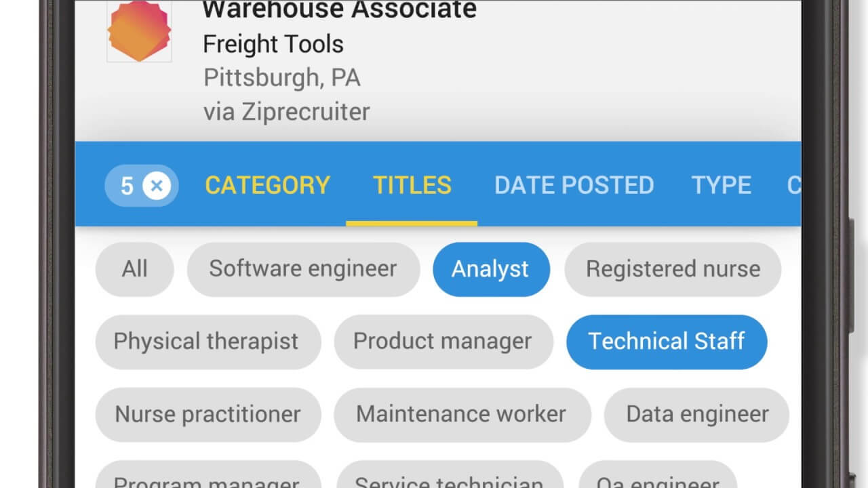Select the All titles chip

(x=134, y=269)
